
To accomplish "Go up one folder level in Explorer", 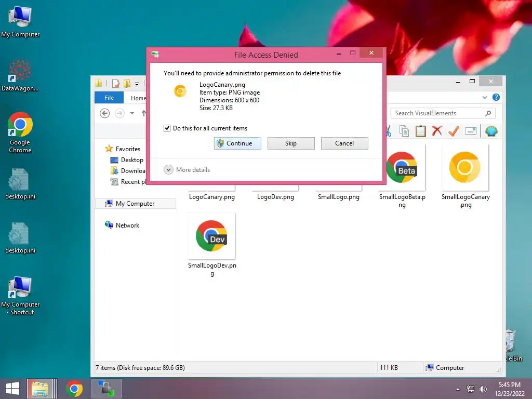I will point(144,113).
